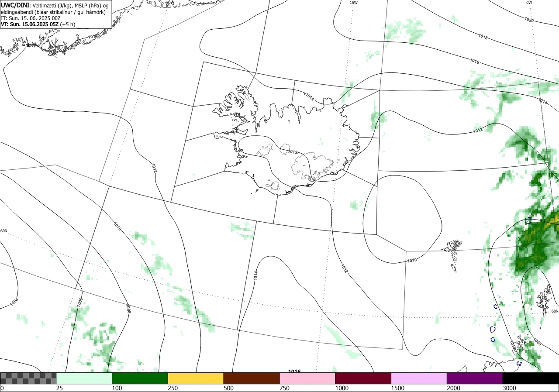Select the "1018" isobar label
This screenshot has width=559, height=392.
[483, 37]
